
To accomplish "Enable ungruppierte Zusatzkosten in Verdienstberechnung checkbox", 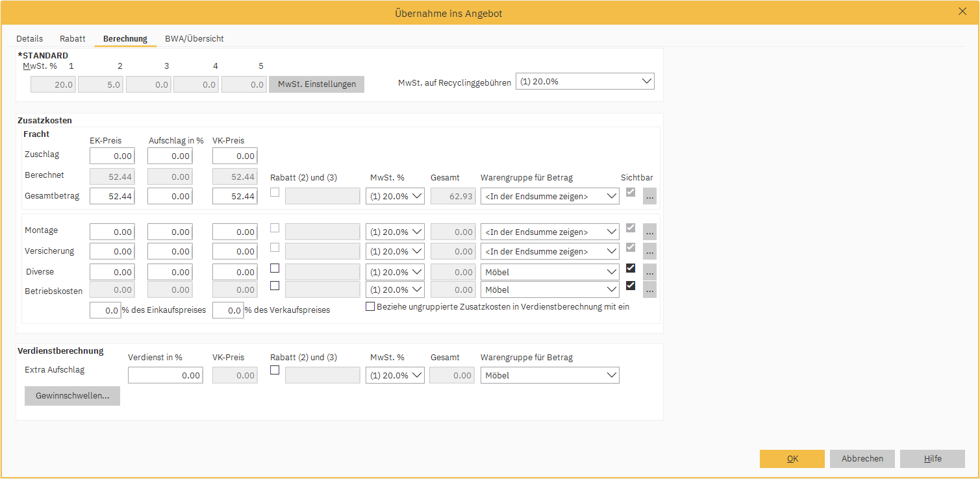I will (370, 307).
